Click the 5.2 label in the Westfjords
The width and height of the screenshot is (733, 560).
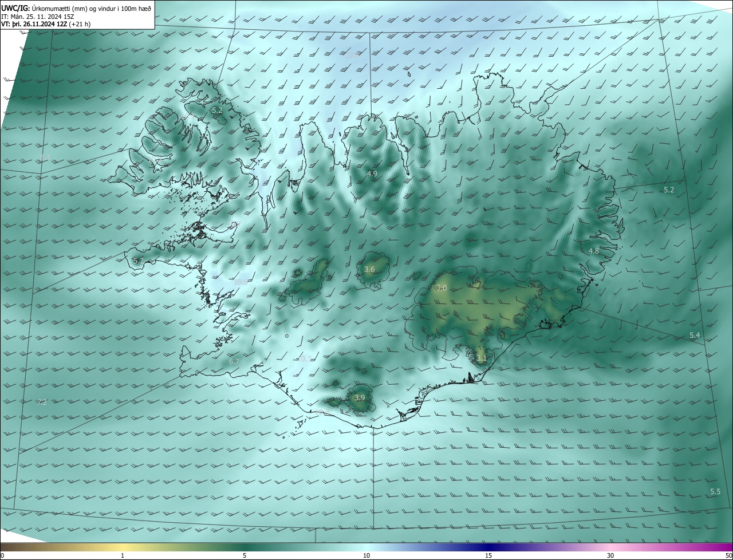coord(217,110)
